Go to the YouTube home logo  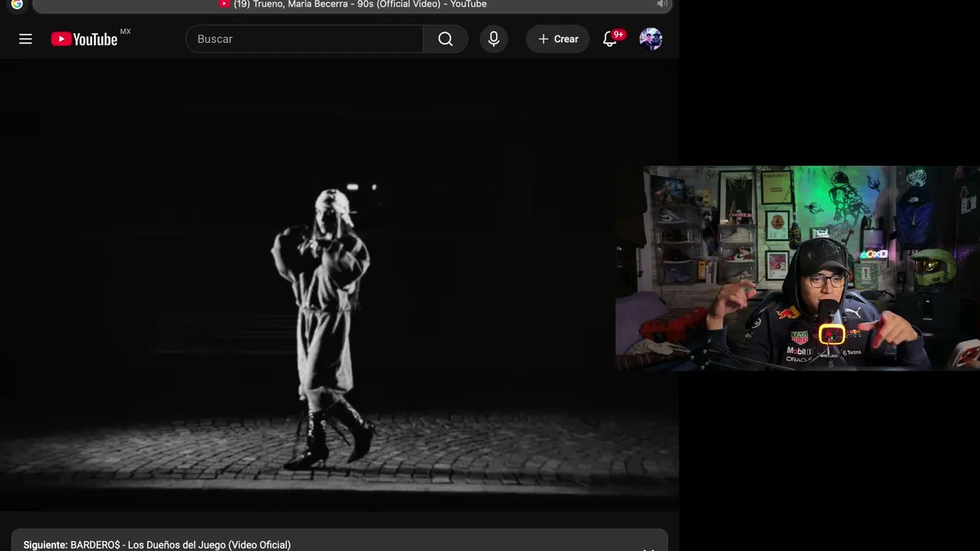coord(84,39)
